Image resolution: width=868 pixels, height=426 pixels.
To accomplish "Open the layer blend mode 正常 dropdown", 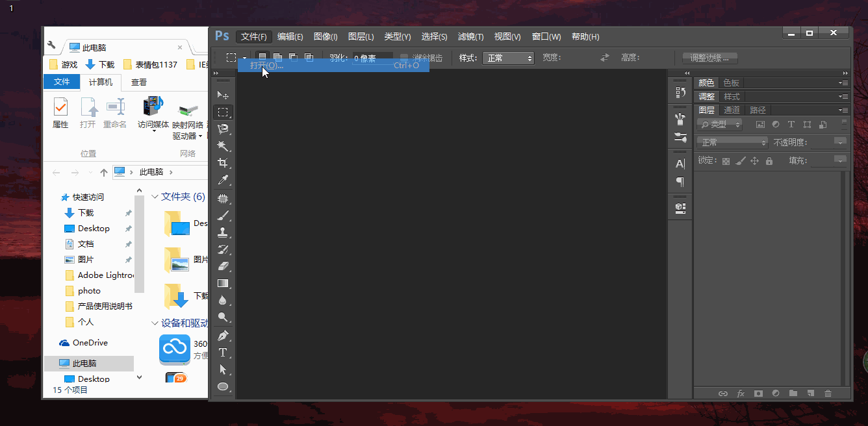I will click(x=732, y=142).
